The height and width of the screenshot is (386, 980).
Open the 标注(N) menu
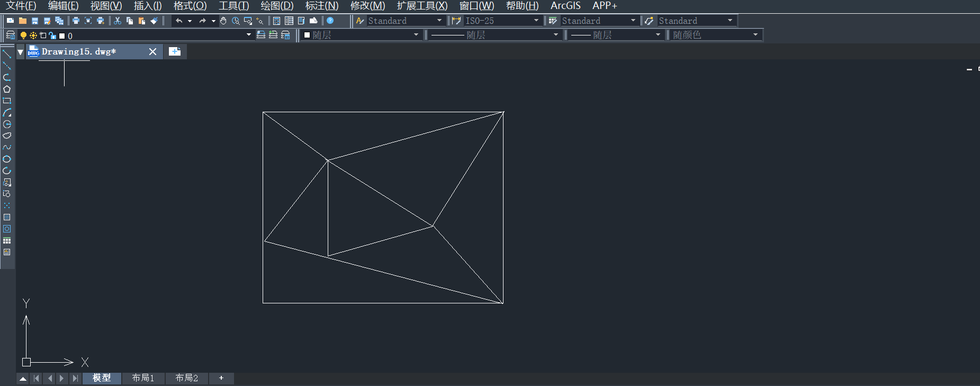322,6
